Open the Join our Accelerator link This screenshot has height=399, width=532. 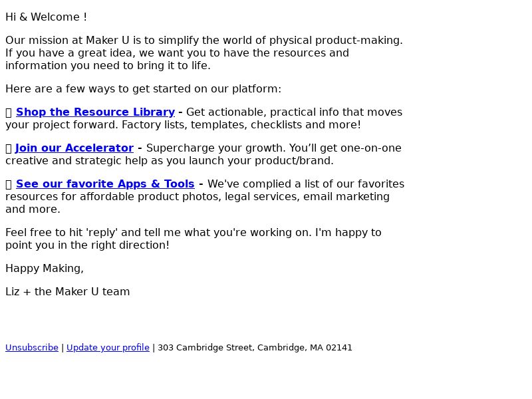tap(74, 148)
